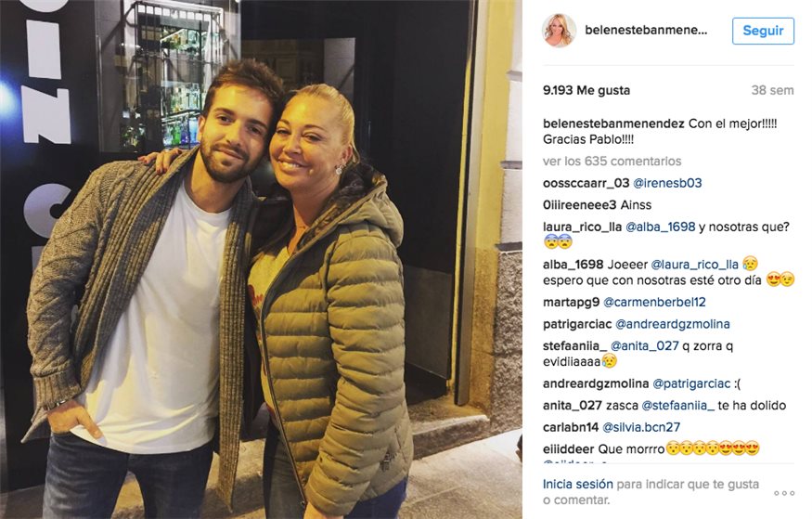The height and width of the screenshot is (519, 812).
Task: Open the @irenesb03 mention
Action: coord(667,183)
